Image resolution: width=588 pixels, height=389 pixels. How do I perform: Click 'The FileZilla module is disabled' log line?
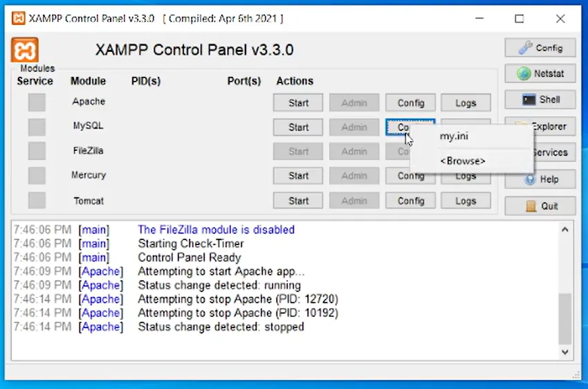tap(216, 230)
